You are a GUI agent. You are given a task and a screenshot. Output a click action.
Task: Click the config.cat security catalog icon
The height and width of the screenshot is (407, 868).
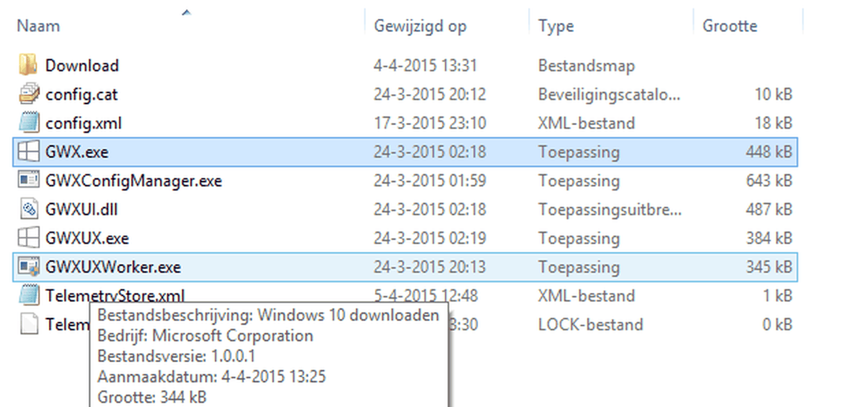pos(28,94)
